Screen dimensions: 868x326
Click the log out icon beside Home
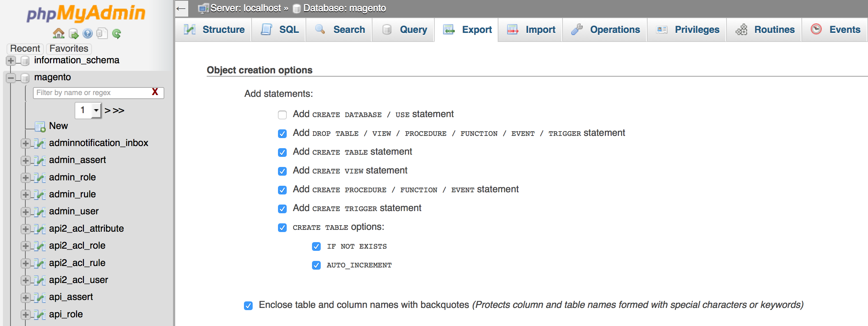73,34
